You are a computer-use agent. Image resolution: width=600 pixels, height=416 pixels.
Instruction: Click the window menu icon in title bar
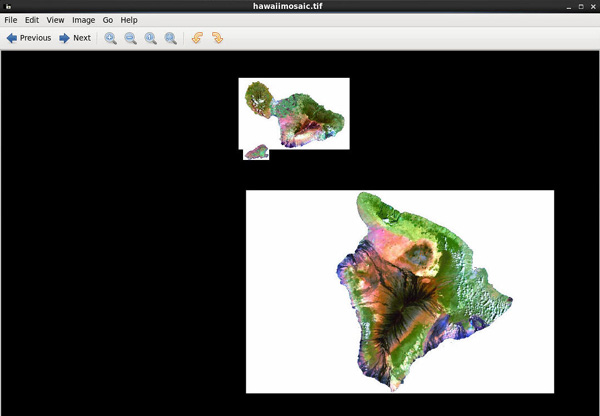coord(7,7)
